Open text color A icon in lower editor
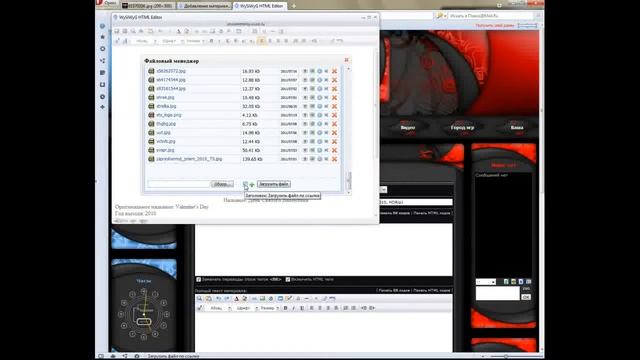 pos(236,299)
